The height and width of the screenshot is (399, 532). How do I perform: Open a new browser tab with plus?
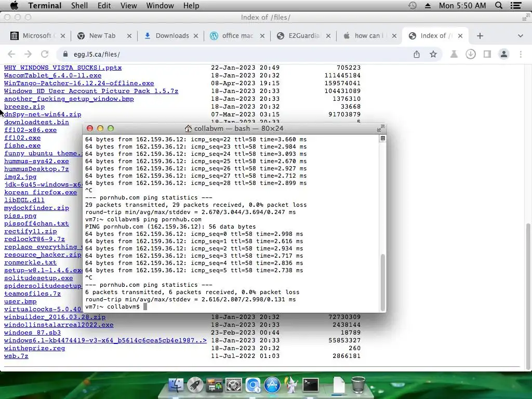point(480,36)
